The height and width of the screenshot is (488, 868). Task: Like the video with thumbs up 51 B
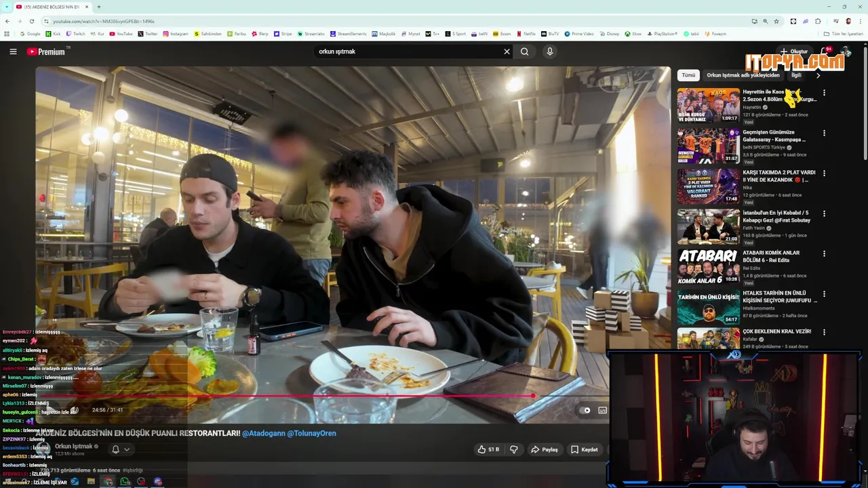pos(488,449)
